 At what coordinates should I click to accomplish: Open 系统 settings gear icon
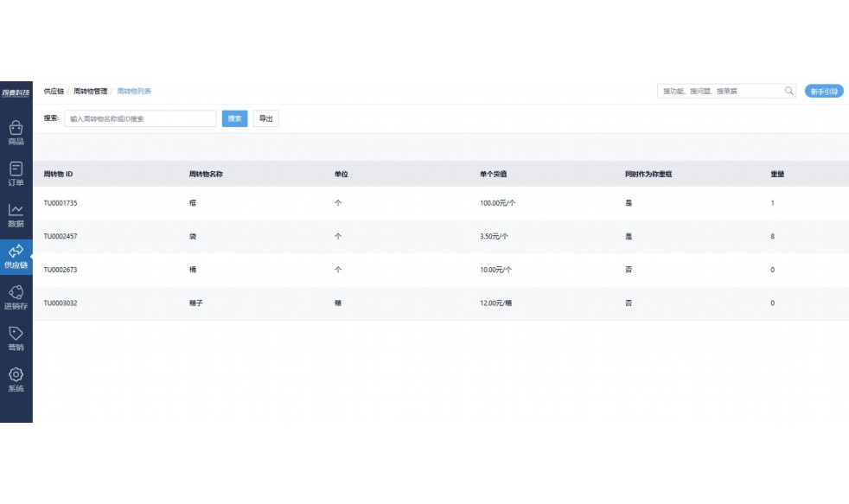pos(16,380)
